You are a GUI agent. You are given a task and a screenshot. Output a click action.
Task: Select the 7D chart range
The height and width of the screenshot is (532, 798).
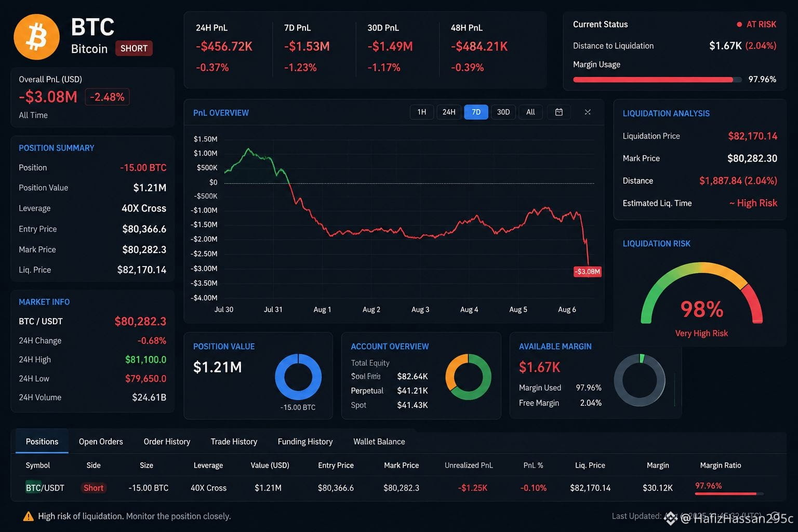[476, 112]
